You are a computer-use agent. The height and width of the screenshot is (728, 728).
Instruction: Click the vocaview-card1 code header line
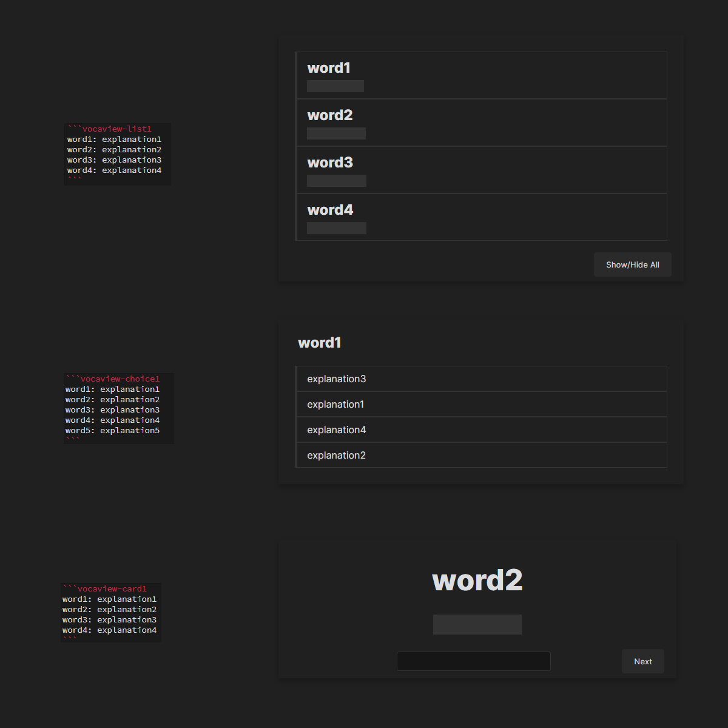click(104, 588)
